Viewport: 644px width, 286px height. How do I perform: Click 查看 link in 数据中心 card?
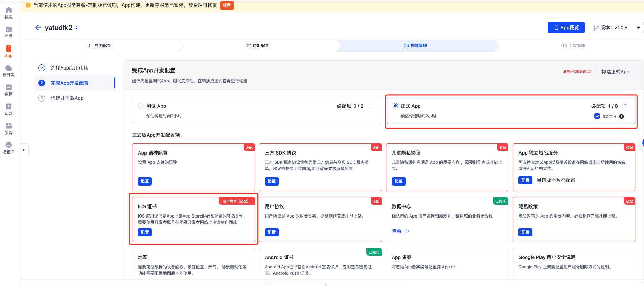coord(397,231)
